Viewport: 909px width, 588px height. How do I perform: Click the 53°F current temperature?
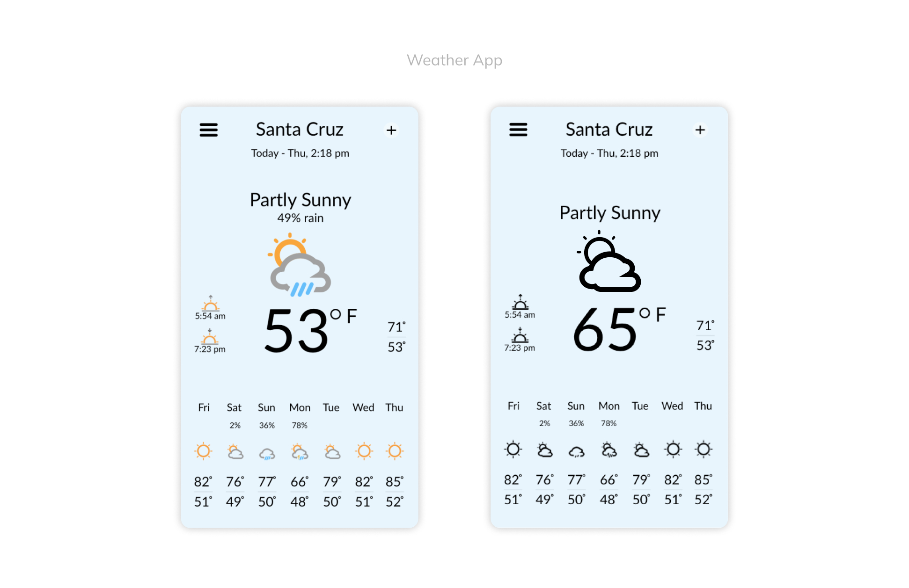310,330
